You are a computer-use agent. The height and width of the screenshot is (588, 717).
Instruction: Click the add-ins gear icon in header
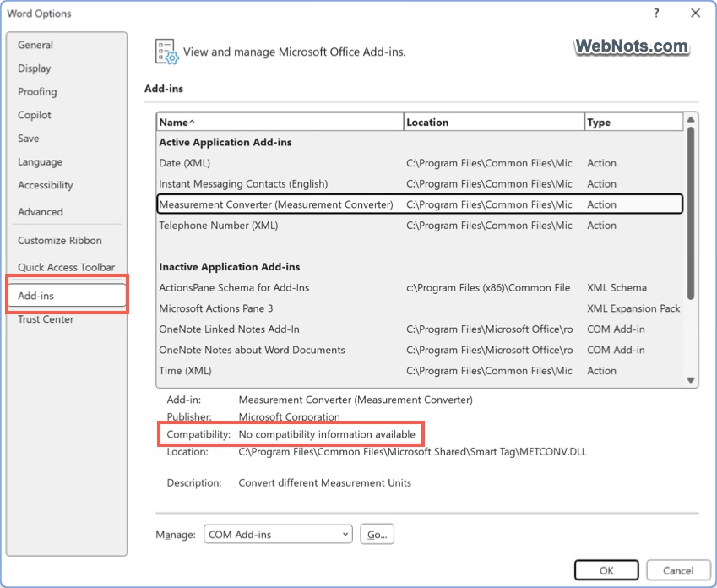coord(166,52)
